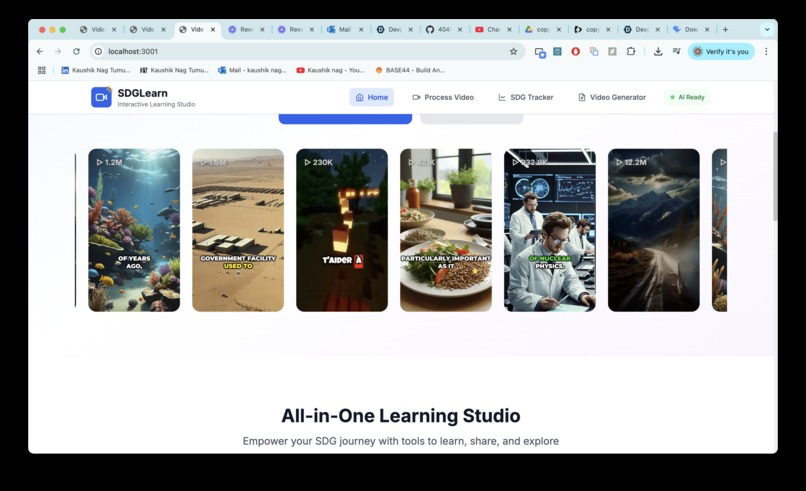Viewport: 806px width, 491px height.
Task: Open the Process Video nav item
Action: pyautogui.click(x=443, y=97)
